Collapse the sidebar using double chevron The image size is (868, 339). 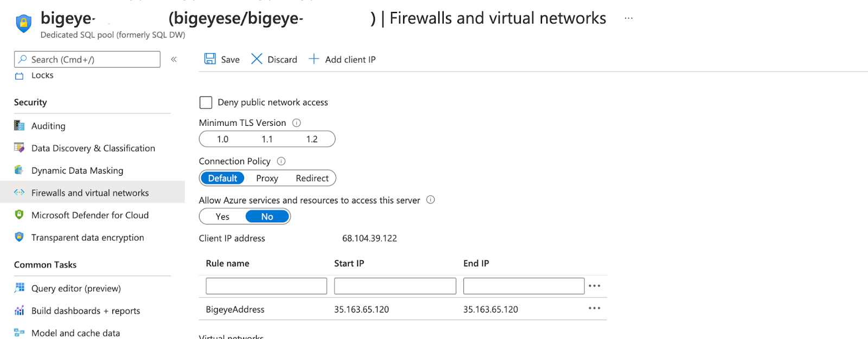point(174,59)
